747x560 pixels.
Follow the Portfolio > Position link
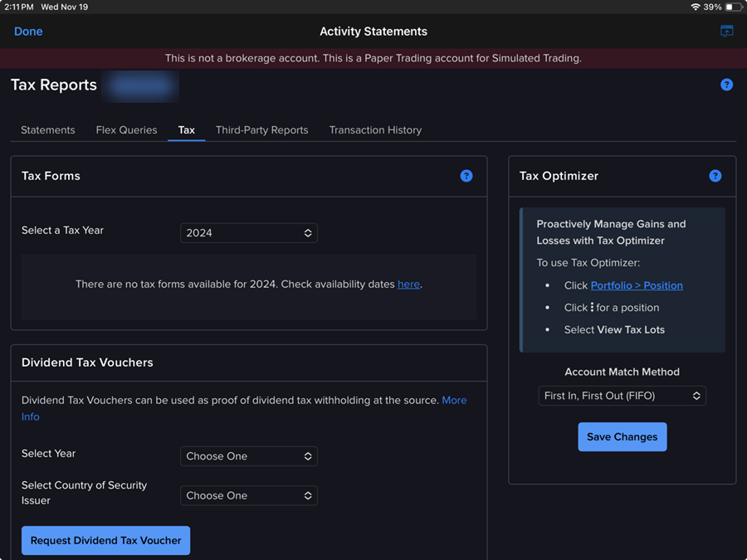(x=637, y=285)
